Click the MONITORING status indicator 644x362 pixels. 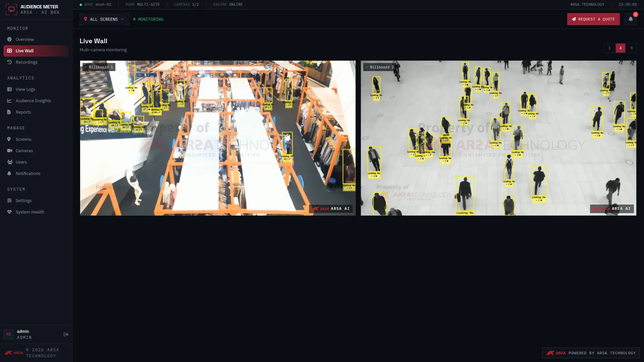tap(148, 19)
